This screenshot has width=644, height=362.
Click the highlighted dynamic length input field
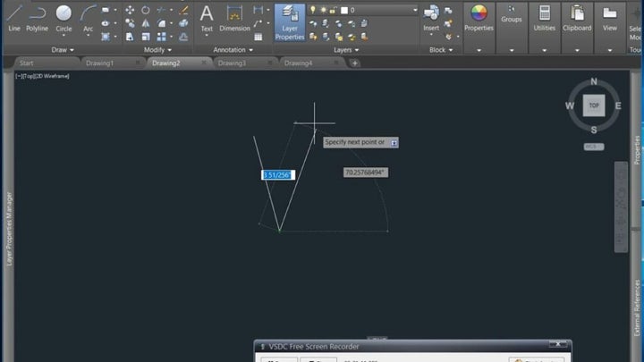coord(276,174)
